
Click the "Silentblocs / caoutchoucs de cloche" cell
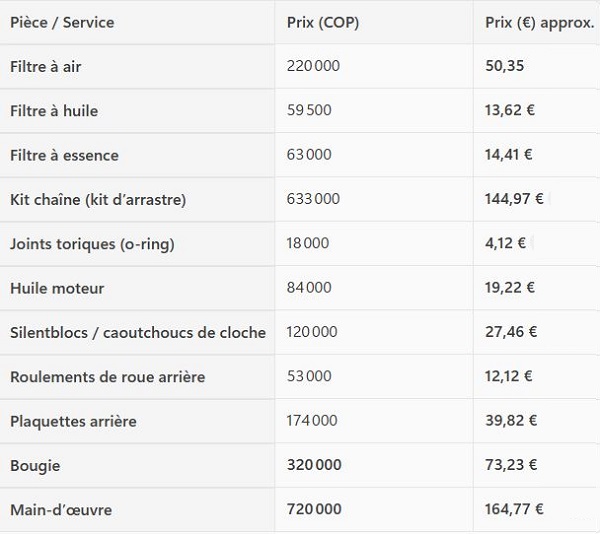coord(138,332)
